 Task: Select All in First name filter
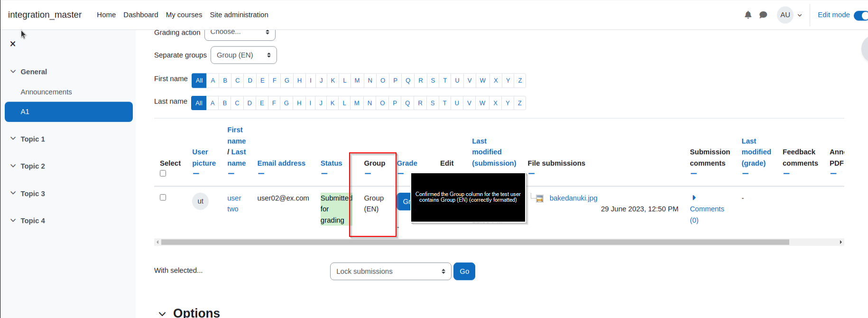[199, 81]
